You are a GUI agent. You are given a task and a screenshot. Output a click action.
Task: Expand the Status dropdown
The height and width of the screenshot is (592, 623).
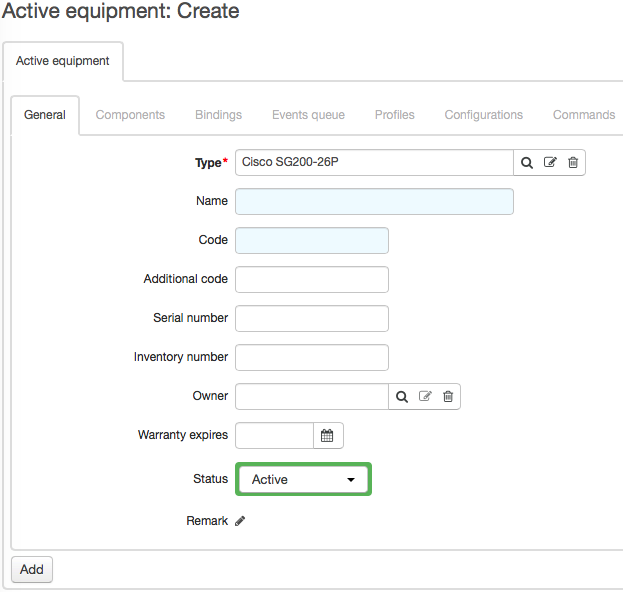coord(304,479)
